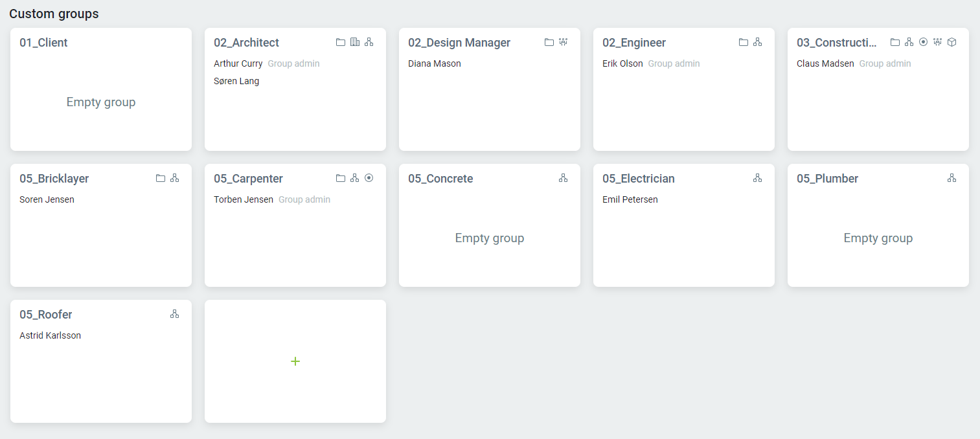The image size is (980, 439).
Task: Click the hierarchy icon on 02_Engineer card
Action: pos(757,42)
